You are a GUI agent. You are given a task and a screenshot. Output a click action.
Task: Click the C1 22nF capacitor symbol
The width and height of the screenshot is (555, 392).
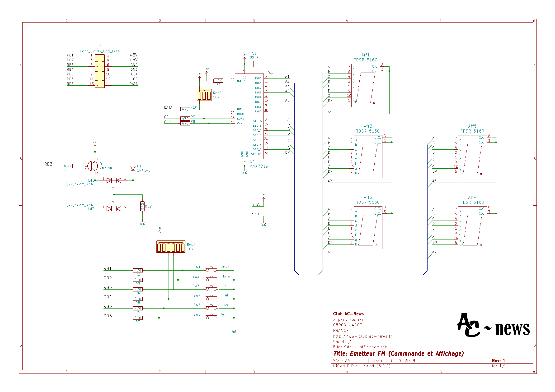[254, 64]
